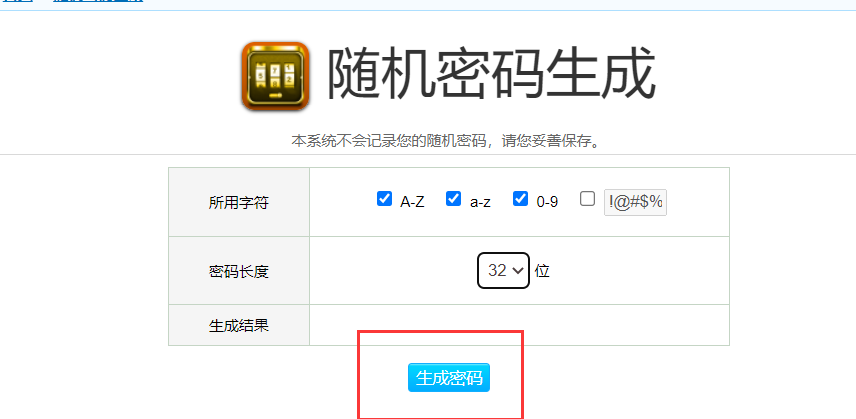This screenshot has width=856, height=419.
Task: Click into the !@#$% special characters field
Action: click(635, 202)
